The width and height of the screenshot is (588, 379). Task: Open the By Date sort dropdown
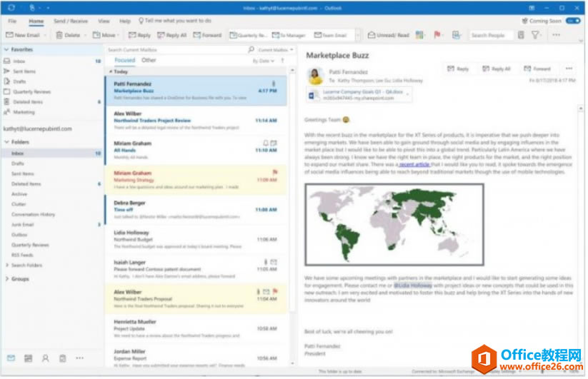click(263, 61)
